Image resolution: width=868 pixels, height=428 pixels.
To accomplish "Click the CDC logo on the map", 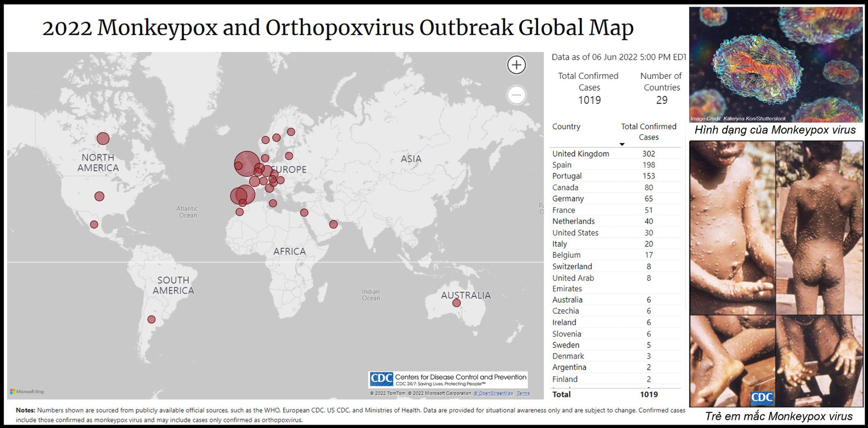I will (x=381, y=379).
